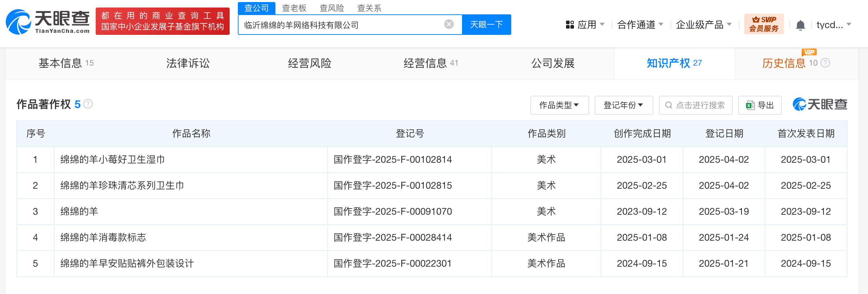Viewport: 868px width, 294px height.
Task: Click registration number 国作登字-2025-F-00102814
Action: (x=393, y=159)
